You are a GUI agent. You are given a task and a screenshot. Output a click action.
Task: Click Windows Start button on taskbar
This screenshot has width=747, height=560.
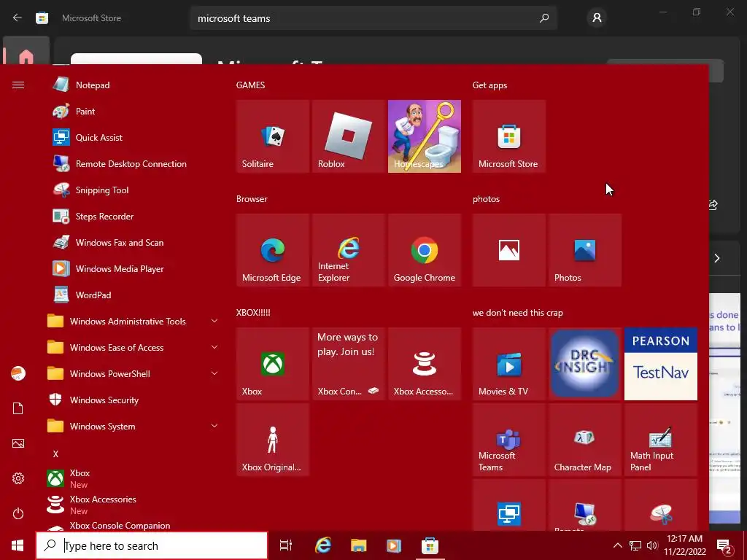18,545
